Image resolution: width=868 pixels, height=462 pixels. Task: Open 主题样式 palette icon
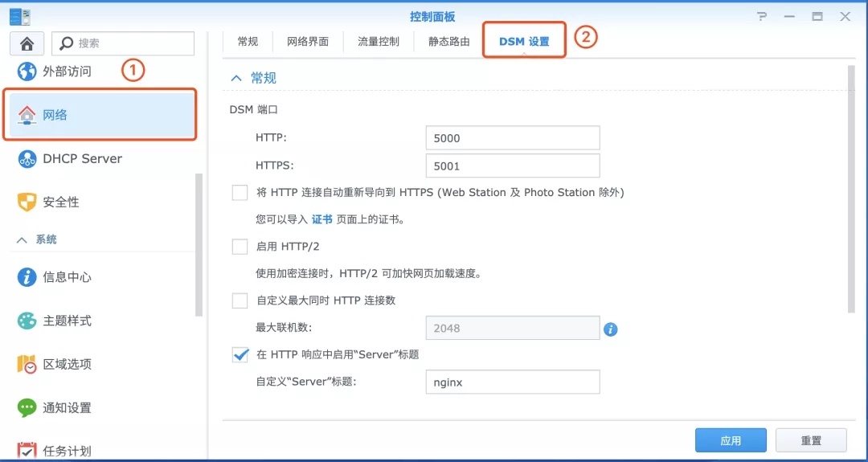pos(27,321)
